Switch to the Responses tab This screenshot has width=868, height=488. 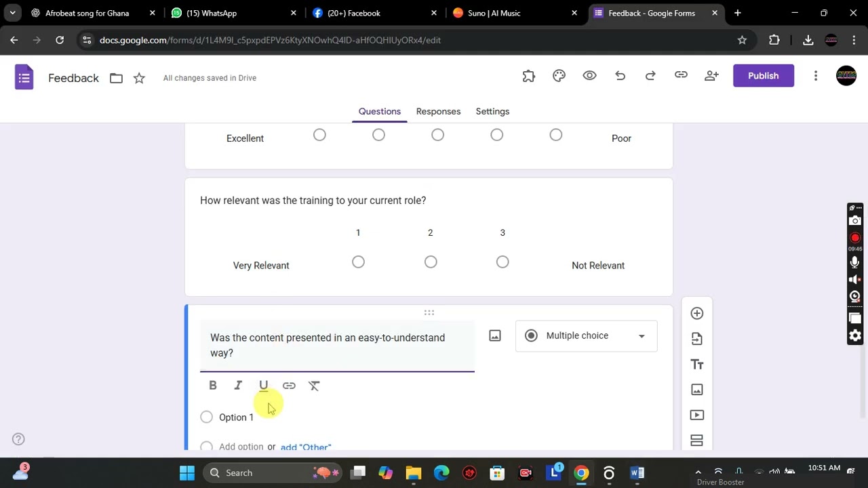tap(438, 111)
